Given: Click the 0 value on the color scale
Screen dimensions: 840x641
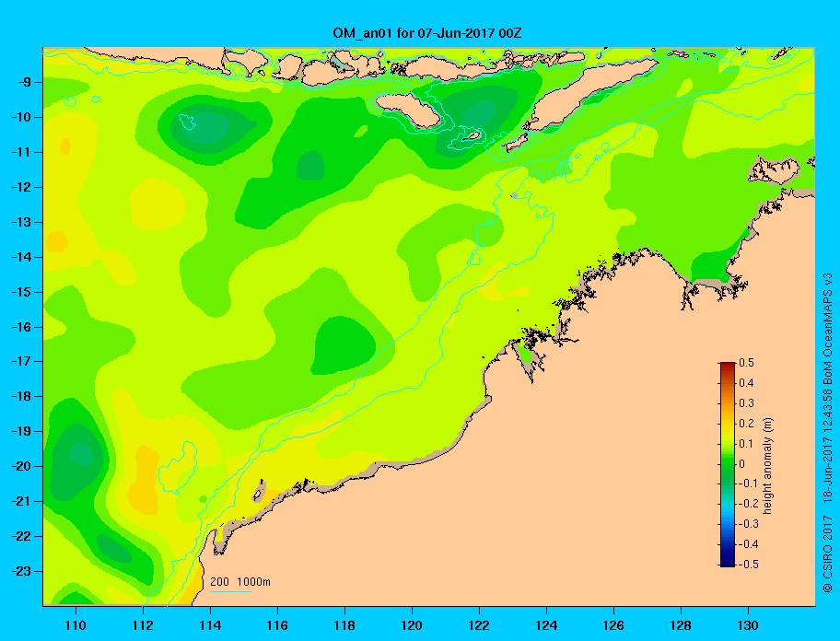Looking at the screenshot, I should [742, 464].
